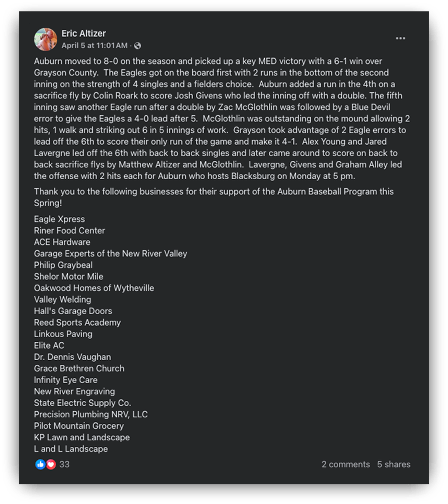Show who reacted via the 33 count

coord(64,464)
